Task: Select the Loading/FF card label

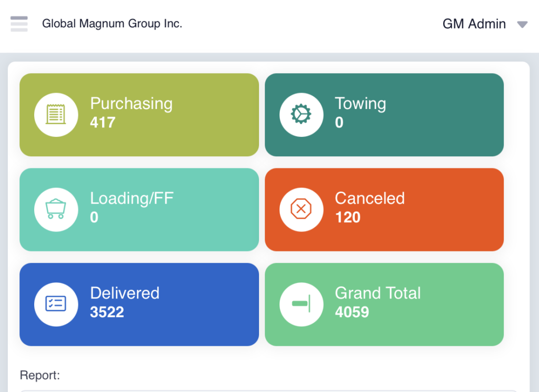Action: tap(132, 198)
